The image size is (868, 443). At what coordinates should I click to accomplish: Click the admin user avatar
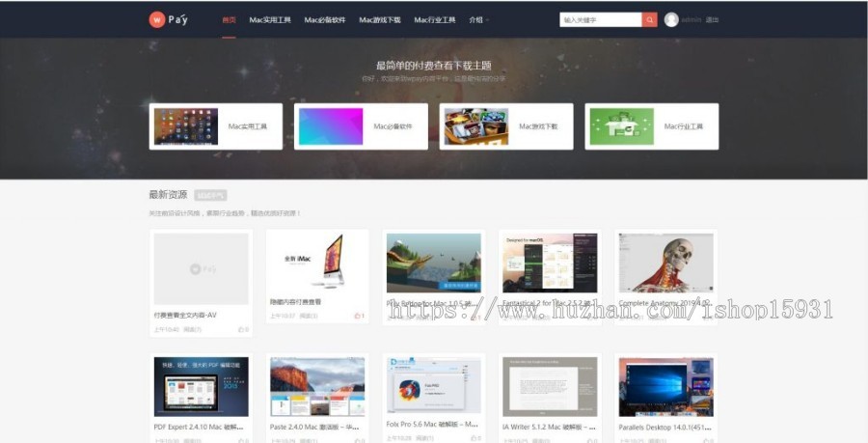coord(671,20)
